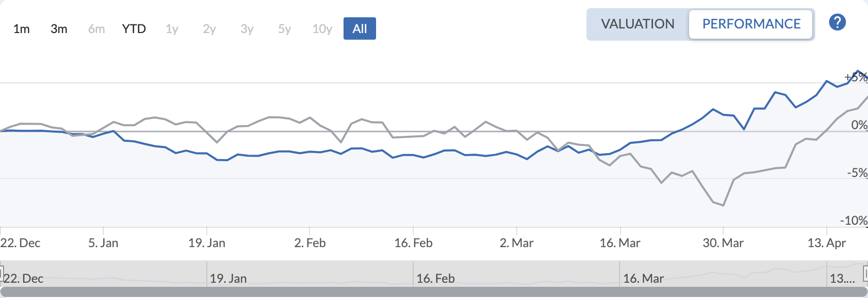Select the 2y range option
This screenshot has height=298, width=868.
pos(209,29)
